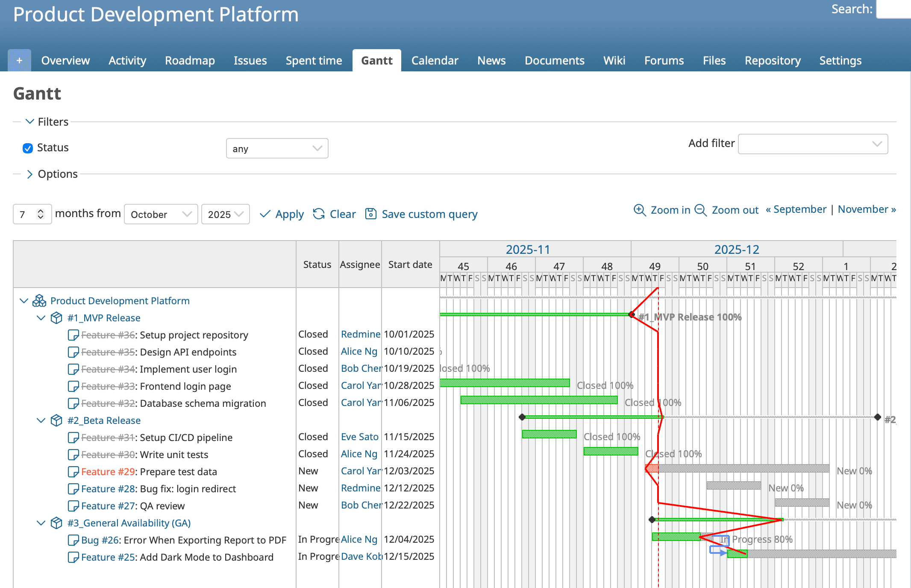Screen dimensions: 911x588
Task: Click the Clear filter refresh icon
Action: coord(318,214)
